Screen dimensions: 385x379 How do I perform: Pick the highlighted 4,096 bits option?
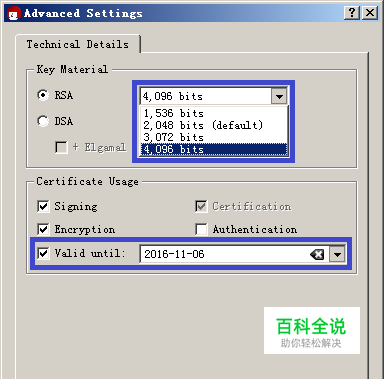[214, 149]
